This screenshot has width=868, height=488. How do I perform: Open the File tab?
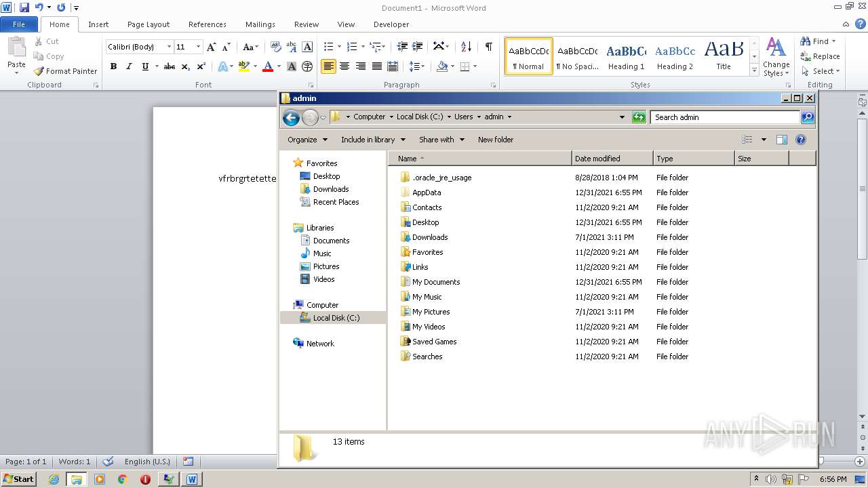tap(19, 24)
